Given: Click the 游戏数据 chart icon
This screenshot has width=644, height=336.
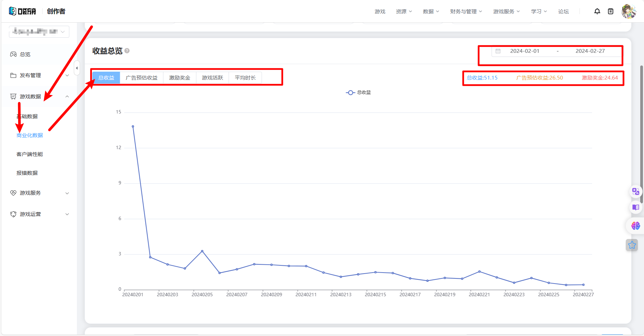Looking at the screenshot, I should (x=13, y=97).
